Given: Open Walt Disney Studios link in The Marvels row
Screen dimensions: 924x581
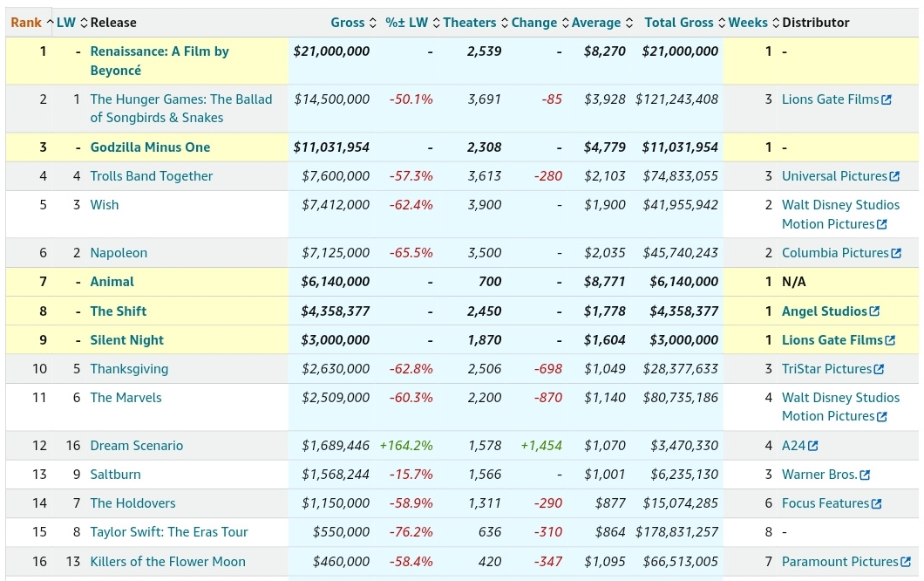Looking at the screenshot, I should pyautogui.click(x=841, y=407).
